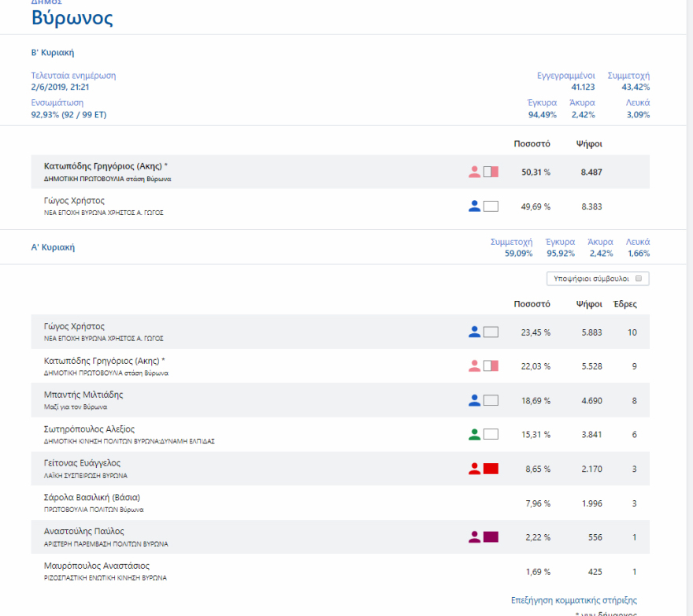This screenshot has height=616, width=693.
Task: Open candidate Σάρολα Βασιλική (Βάσια)
Action: [x=91, y=498]
